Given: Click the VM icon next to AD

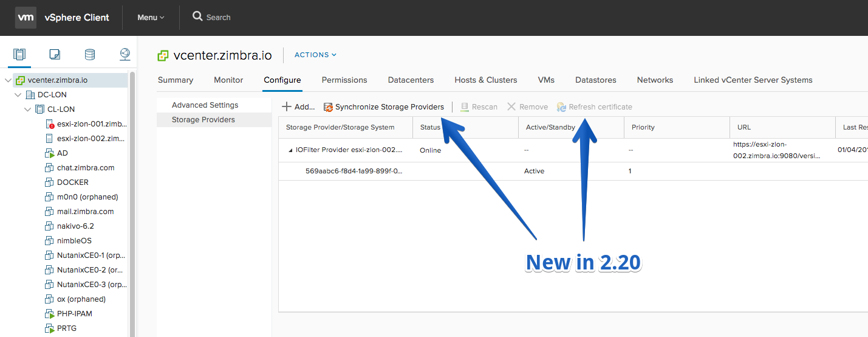Looking at the screenshot, I should (50, 153).
